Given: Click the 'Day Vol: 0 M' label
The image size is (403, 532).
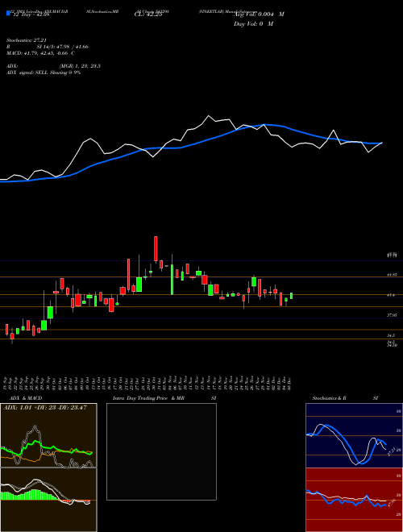Looking at the screenshot, I should [x=253, y=24].
